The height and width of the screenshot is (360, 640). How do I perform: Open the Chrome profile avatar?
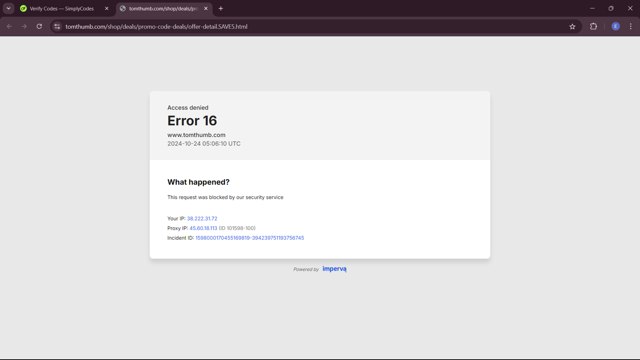click(616, 27)
